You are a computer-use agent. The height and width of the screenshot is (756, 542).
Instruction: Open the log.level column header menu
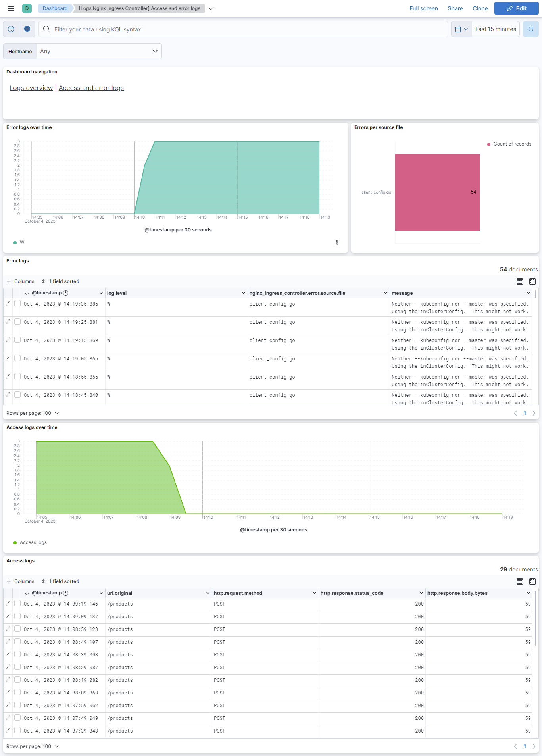tap(243, 293)
